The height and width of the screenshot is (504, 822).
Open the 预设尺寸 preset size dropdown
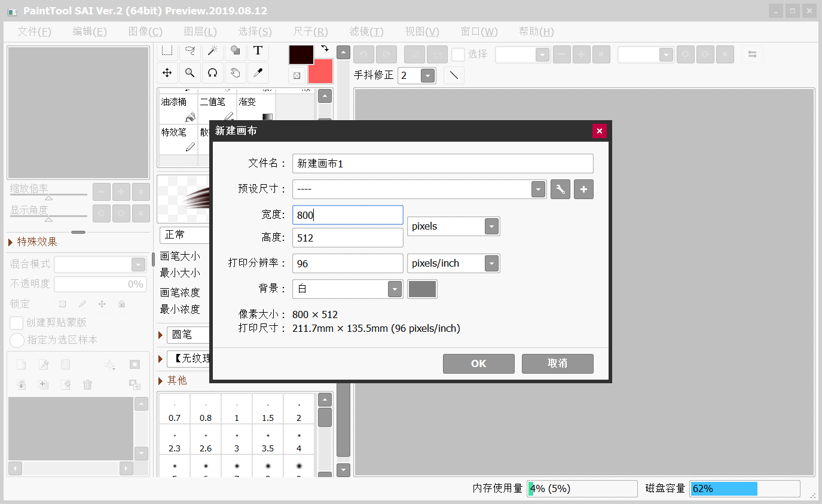pyautogui.click(x=539, y=190)
